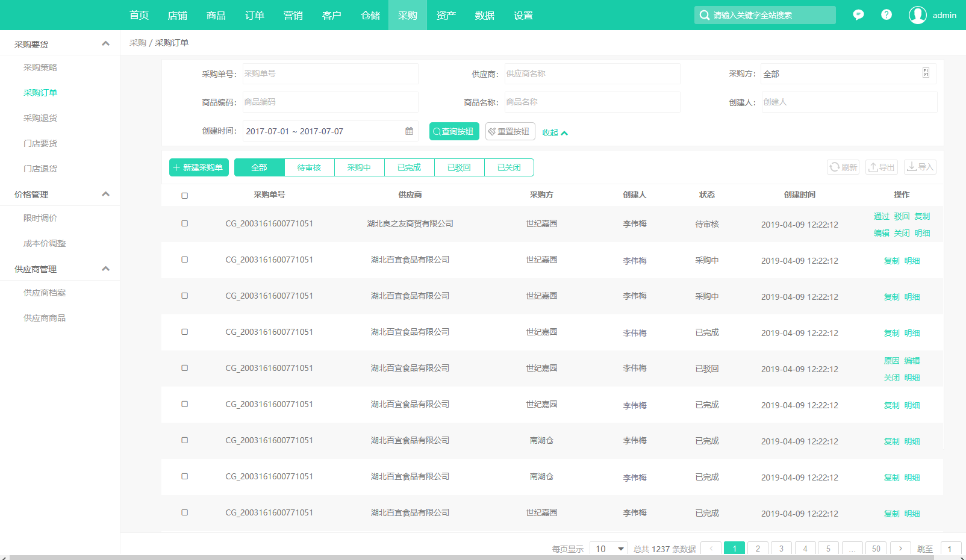Open the chat messages icon
The image size is (966, 560).
[859, 15]
